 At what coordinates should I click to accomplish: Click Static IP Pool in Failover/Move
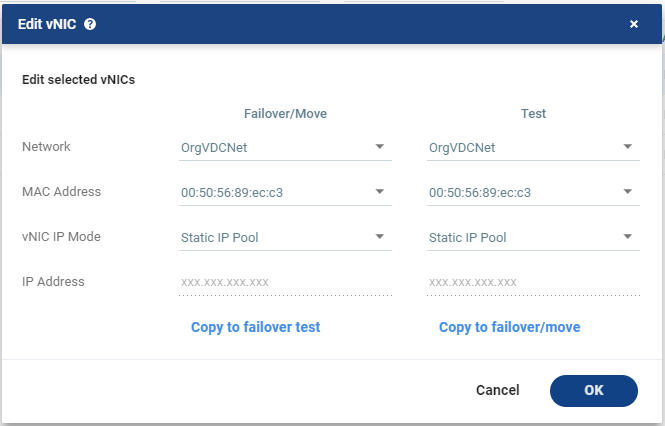[x=220, y=238]
